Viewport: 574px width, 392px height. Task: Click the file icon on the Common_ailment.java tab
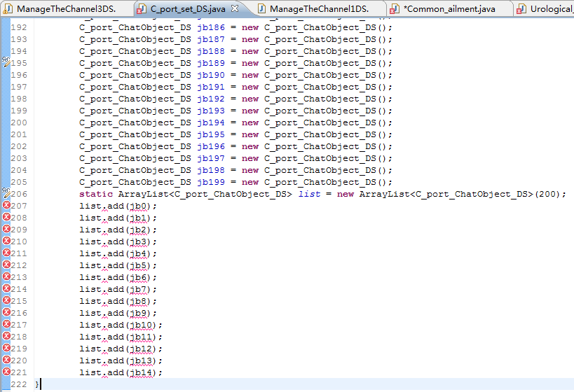[x=395, y=9]
